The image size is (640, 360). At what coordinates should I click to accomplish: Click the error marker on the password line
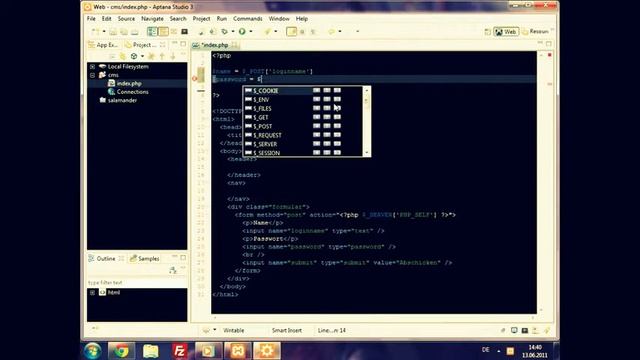click(x=195, y=79)
